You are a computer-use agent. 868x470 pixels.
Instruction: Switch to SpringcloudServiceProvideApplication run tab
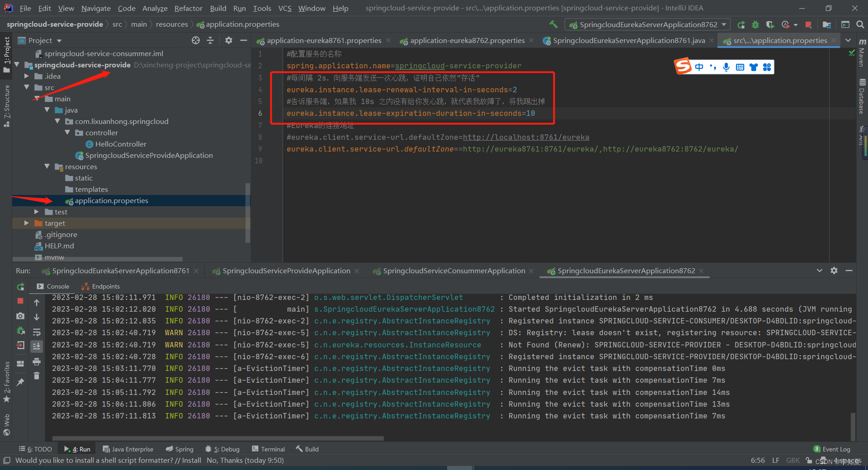pos(286,271)
